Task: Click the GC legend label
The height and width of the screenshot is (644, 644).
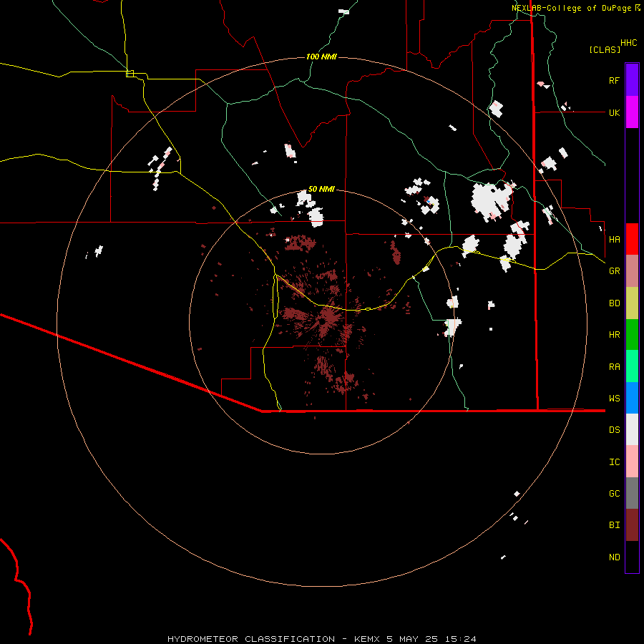Action: 614,494
